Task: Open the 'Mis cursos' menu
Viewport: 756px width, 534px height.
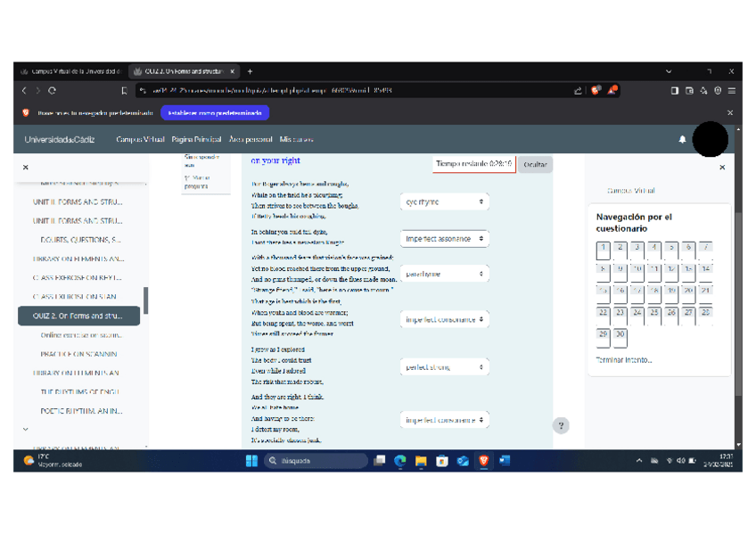Action: [296, 140]
